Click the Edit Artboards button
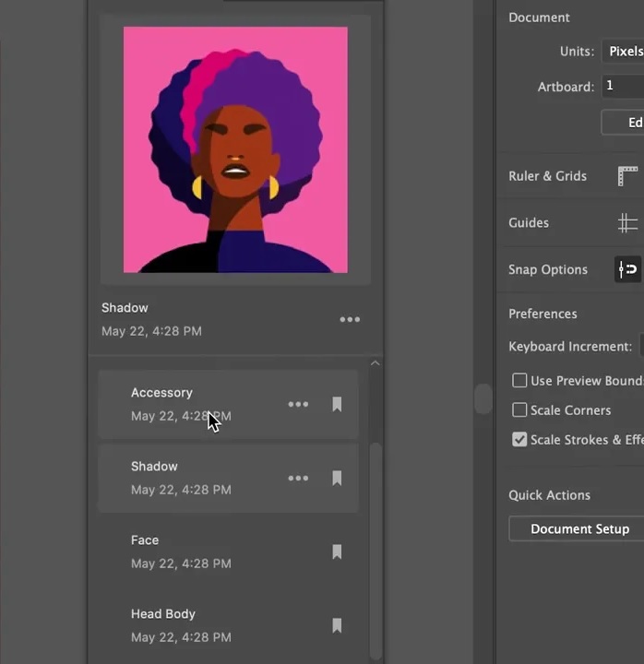 coord(625,123)
